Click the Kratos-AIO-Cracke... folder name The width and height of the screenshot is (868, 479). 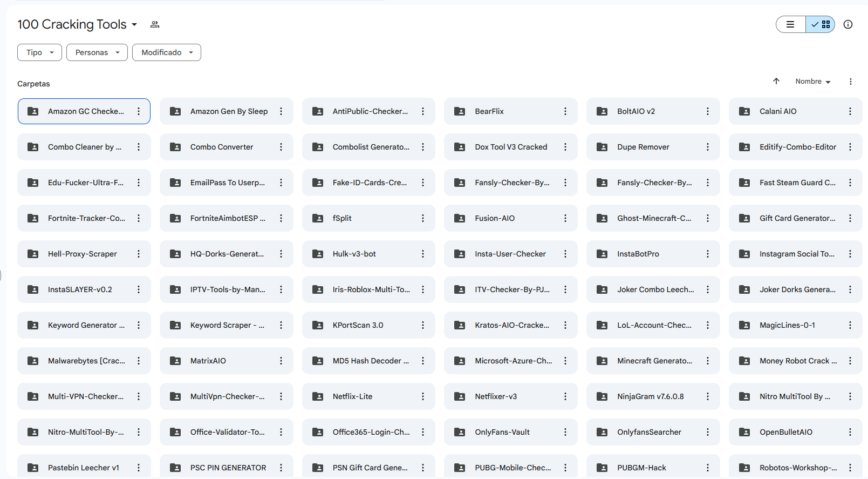512,325
